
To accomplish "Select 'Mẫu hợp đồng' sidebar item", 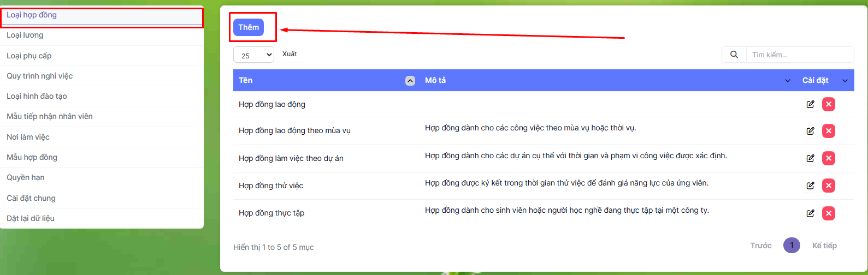I will pyautogui.click(x=32, y=158).
